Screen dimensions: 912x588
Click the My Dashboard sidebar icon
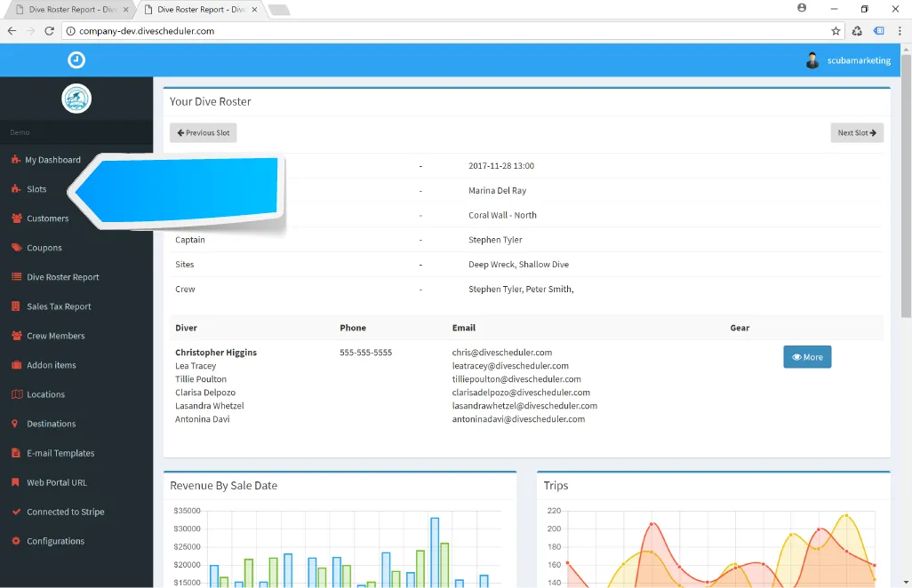click(x=16, y=160)
